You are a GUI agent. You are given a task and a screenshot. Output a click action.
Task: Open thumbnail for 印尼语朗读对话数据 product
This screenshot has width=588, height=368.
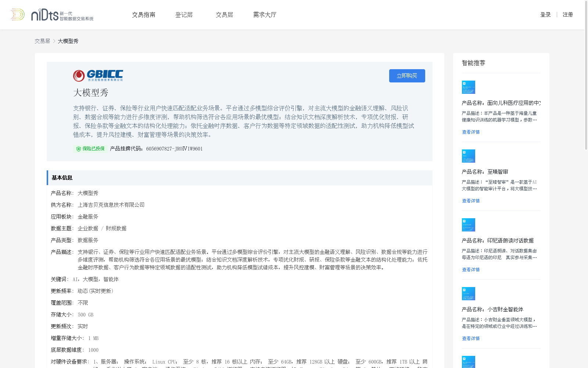(469, 225)
